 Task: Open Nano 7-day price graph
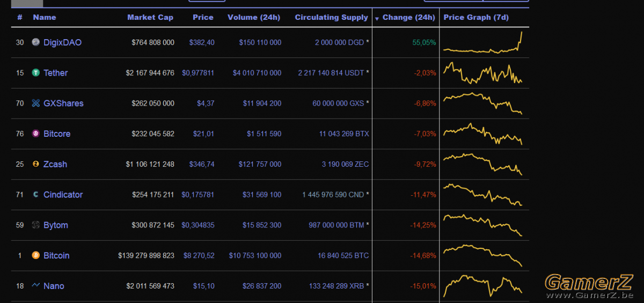click(x=483, y=286)
